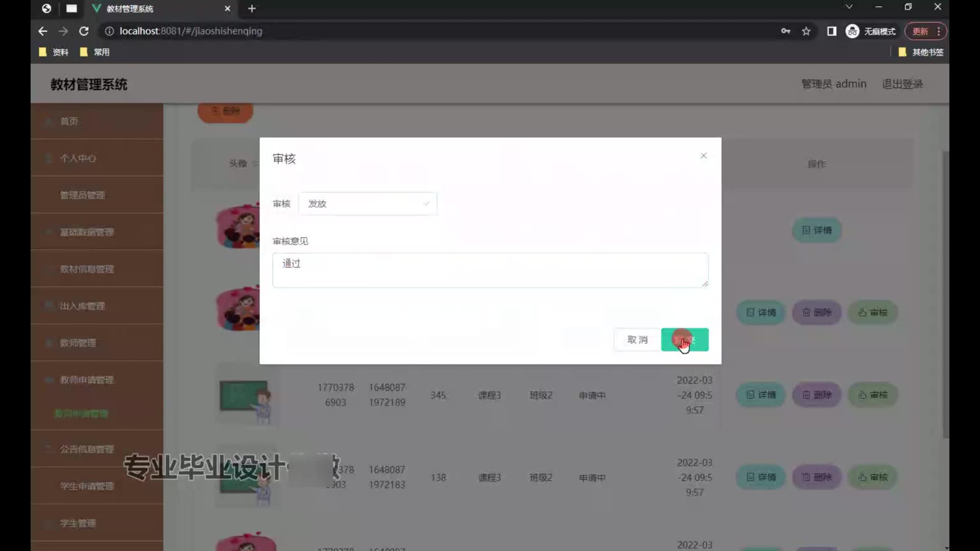
Task: Click 删除 for the row with 138
Action: 817,478
